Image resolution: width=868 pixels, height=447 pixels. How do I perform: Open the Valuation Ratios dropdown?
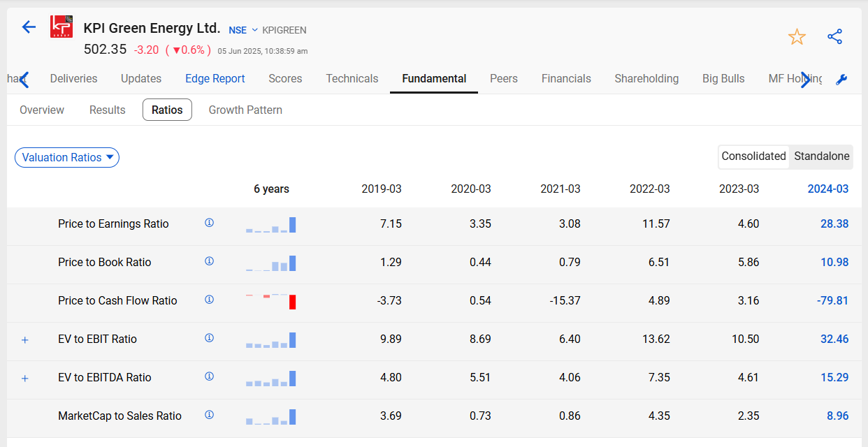pos(67,158)
